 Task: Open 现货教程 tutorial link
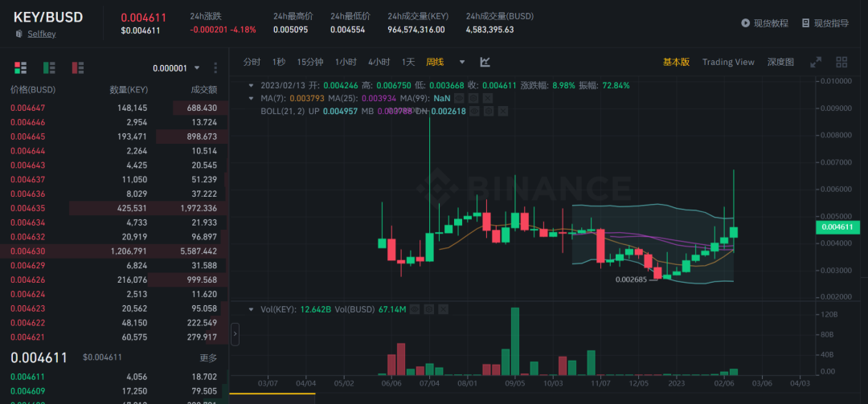point(770,23)
